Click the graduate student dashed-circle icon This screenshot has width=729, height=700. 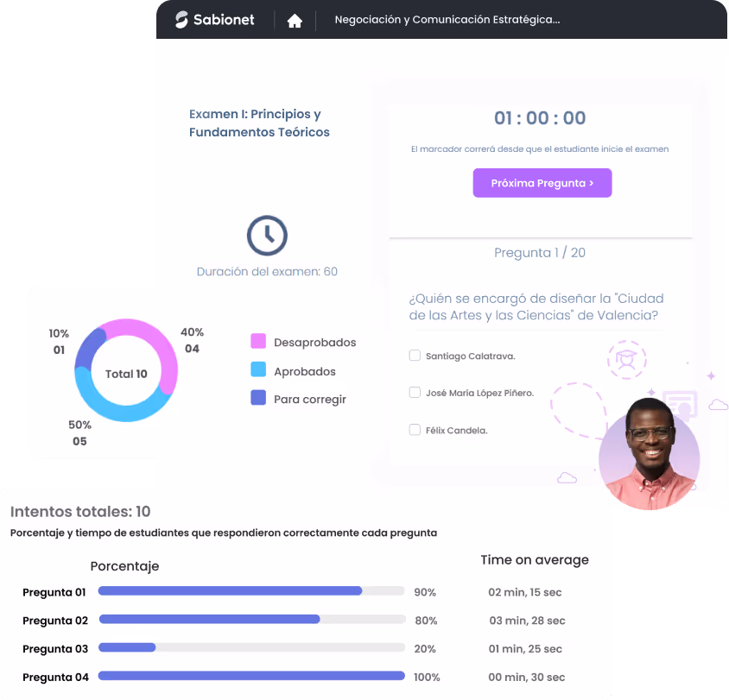pyautogui.click(x=627, y=360)
